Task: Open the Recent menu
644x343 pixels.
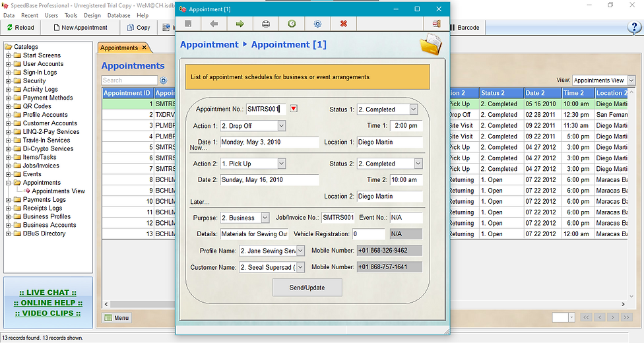Action: pos(30,15)
